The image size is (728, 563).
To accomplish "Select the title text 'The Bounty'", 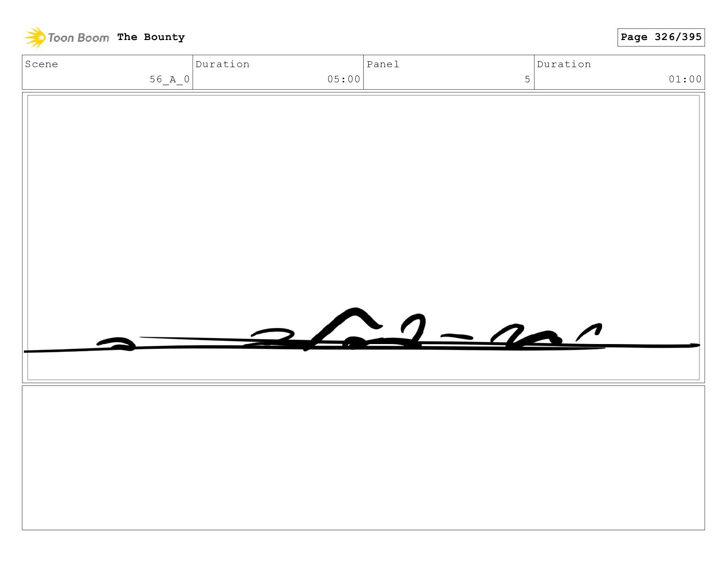I will [151, 37].
